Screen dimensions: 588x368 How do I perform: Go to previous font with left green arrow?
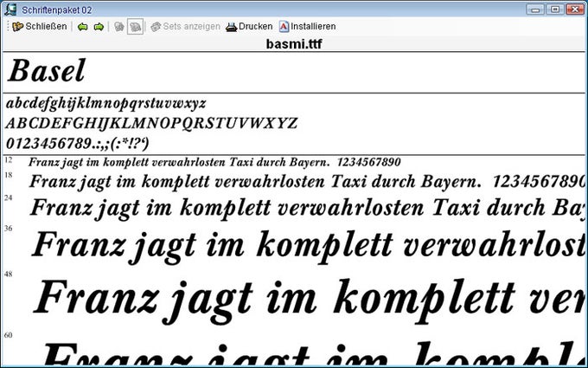pyautogui.click(x=82, y=27)
